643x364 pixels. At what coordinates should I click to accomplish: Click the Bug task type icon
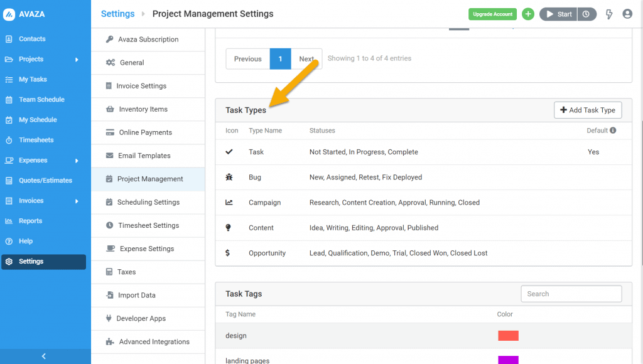[x=229, y=178]
